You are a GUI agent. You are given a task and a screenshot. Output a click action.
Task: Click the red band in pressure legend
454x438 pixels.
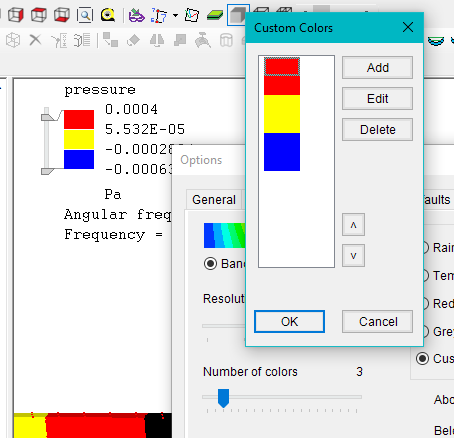pyautogui.click(x=79, y=120)
